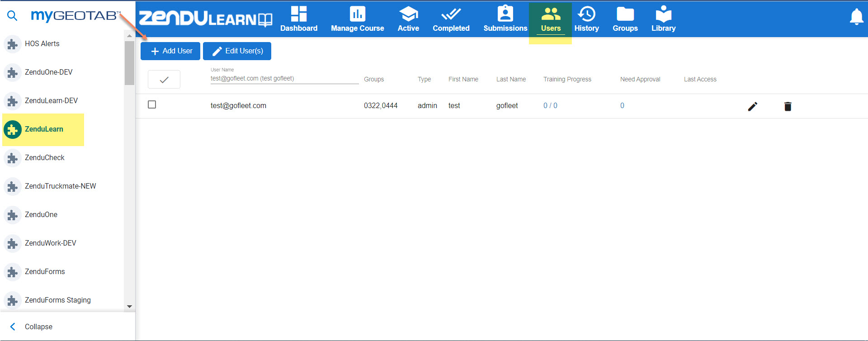Click the Training Progress column header

click(567, 79)
